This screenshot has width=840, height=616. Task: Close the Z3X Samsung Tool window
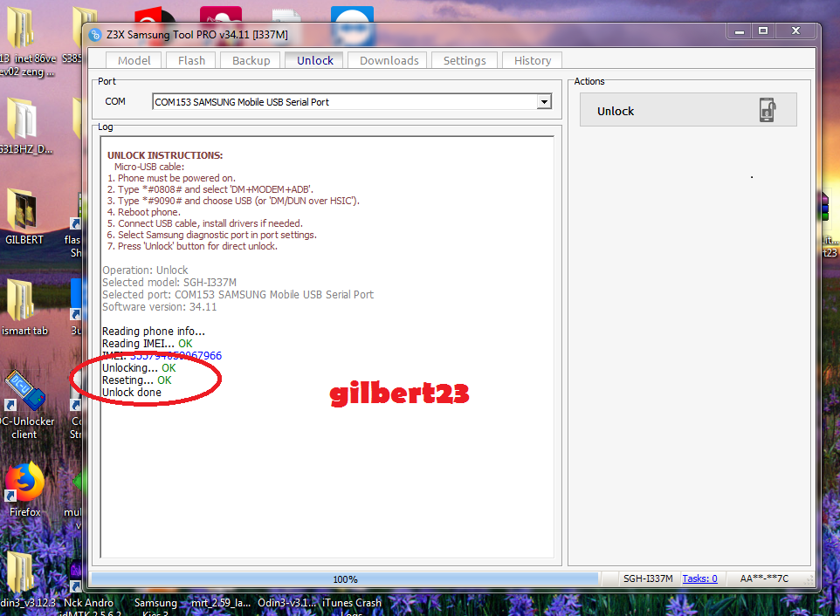(x=796, y=31)
